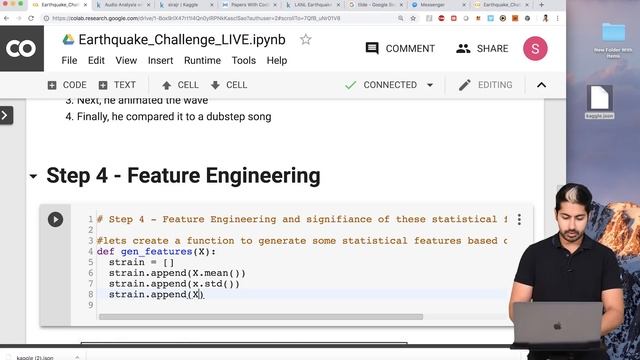Click the browser back arrow

tap(7, 18)
